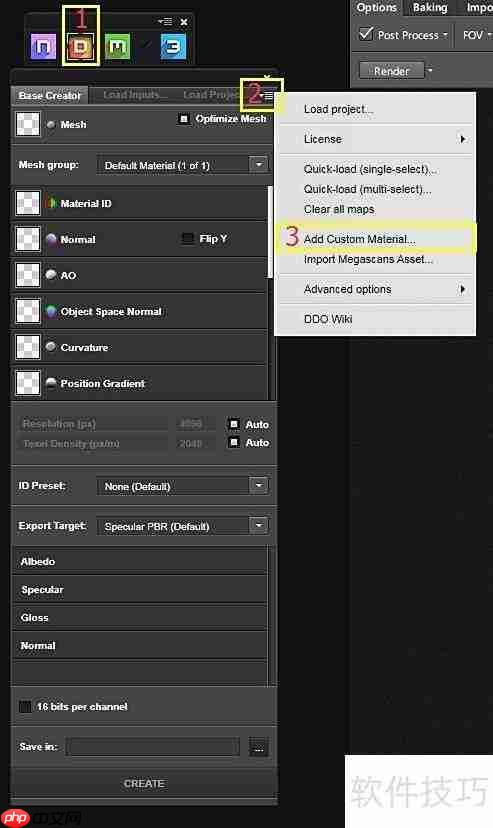
Task: Launch the blue 3DO icon
Action: [x=173, y=47]
